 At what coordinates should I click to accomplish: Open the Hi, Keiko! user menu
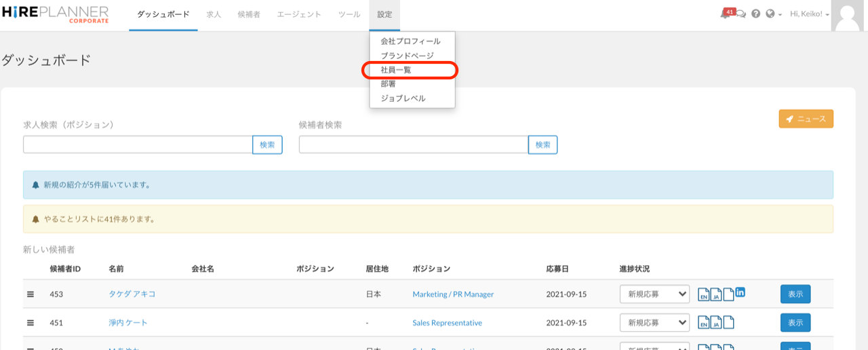coord(810,14)
